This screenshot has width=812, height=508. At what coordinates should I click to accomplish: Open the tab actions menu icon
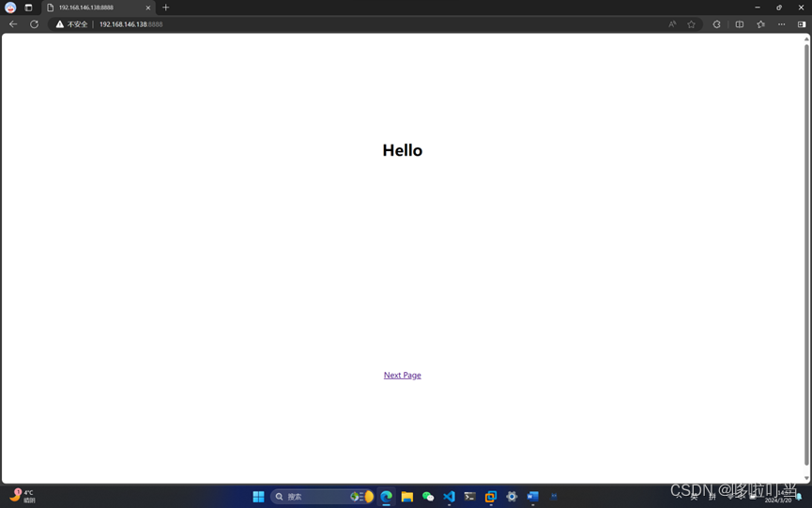click(28, 8)
